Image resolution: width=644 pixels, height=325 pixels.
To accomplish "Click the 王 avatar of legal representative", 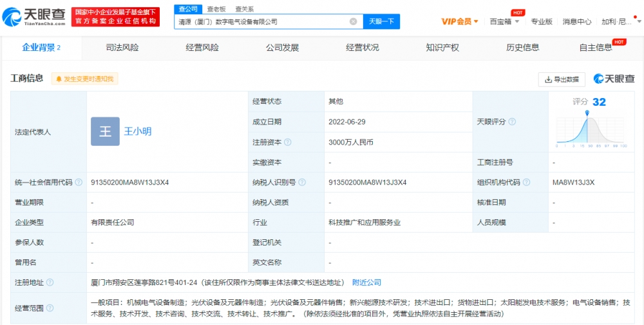I will coord(105,131).
